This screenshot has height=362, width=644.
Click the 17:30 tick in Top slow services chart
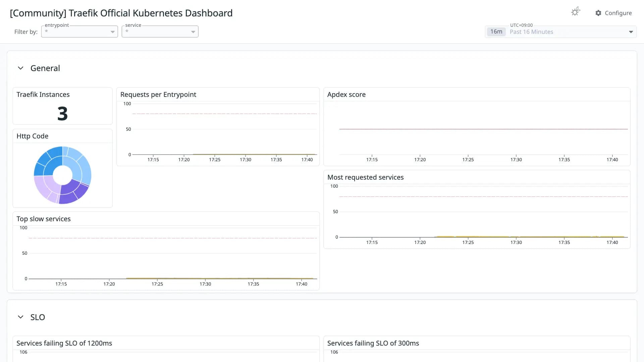click(205, 284)
